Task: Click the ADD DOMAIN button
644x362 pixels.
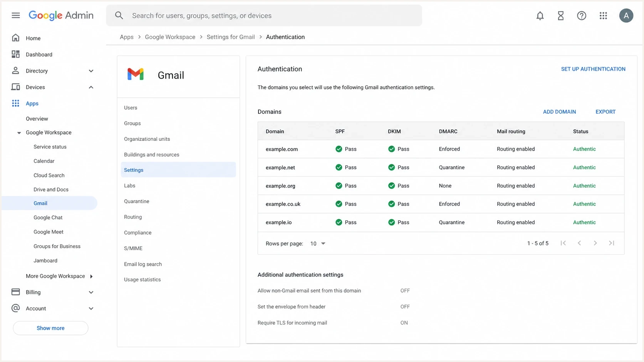Action: 559,112
